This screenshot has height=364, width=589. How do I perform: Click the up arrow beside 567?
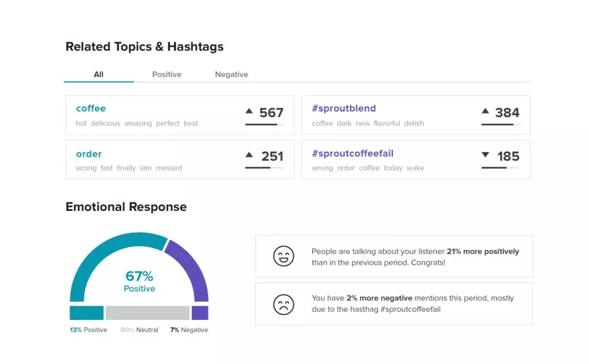coord(249,111)
